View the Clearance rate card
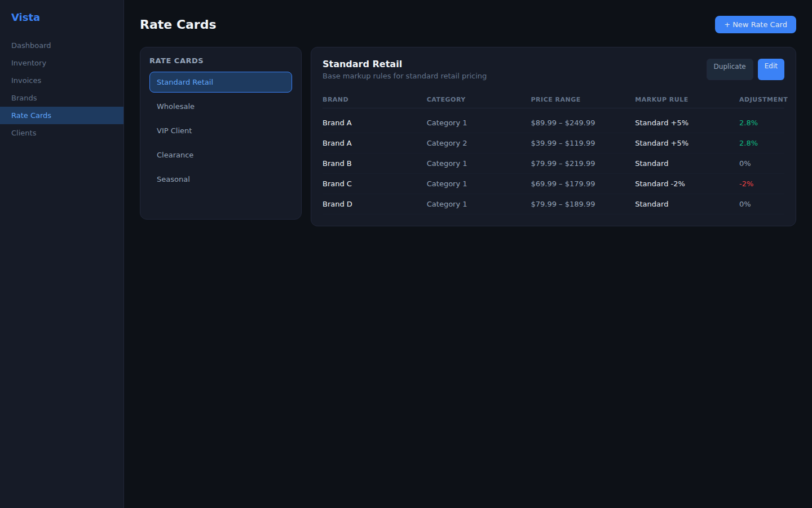 175,155
